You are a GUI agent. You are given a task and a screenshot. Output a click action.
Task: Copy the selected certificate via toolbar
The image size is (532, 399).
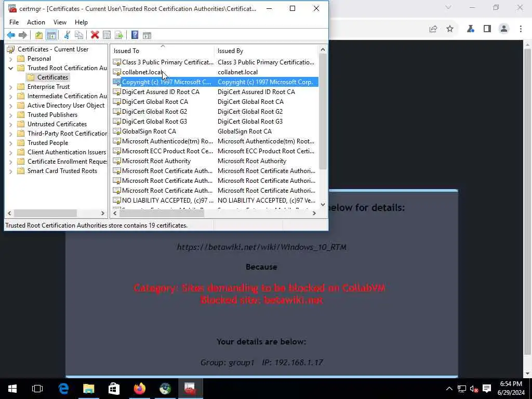point(79,35)
